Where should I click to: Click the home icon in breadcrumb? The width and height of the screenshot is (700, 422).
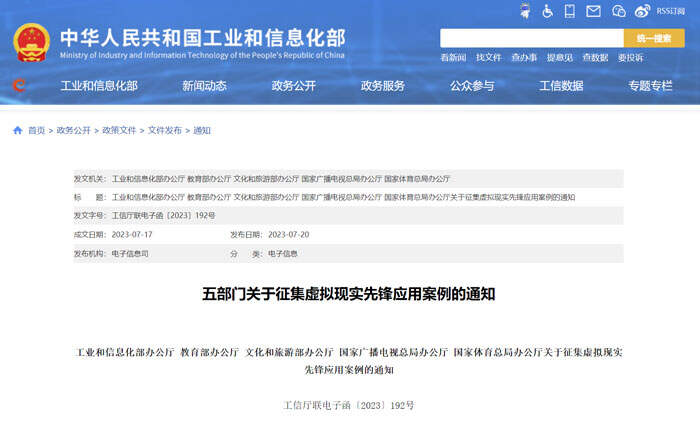pos(17,131)
